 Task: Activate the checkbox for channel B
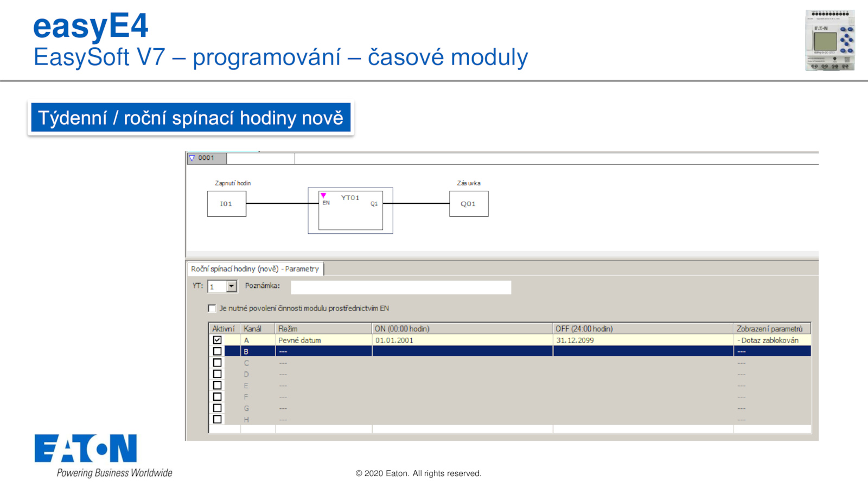(217, 351)
